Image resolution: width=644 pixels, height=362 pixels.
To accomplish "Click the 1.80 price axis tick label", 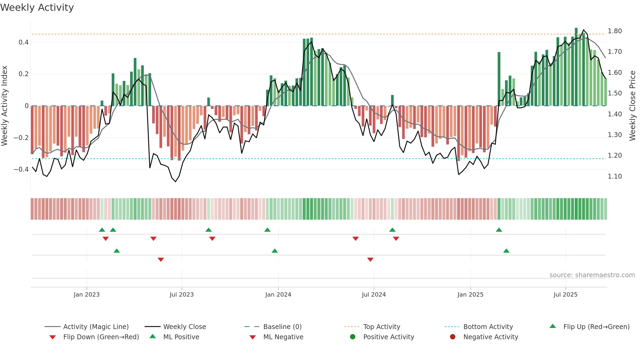I will 615,31.
